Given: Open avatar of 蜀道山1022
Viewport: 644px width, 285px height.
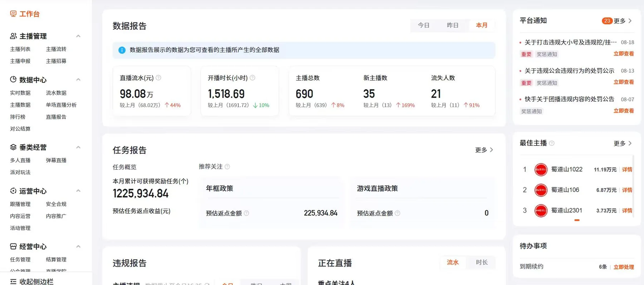Looking at the screenshot, I should point(541,169).
